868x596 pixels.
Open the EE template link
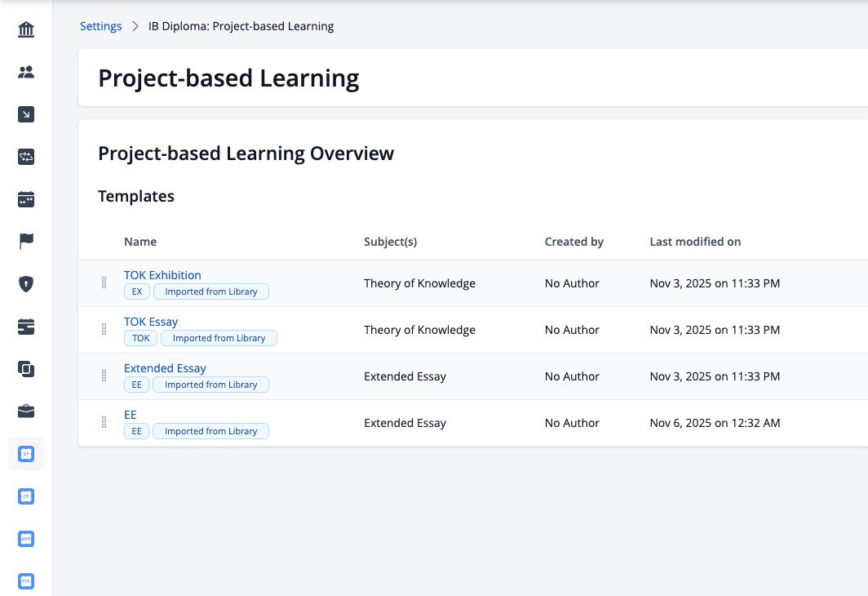pyautogui.click(x=130, y=415)
